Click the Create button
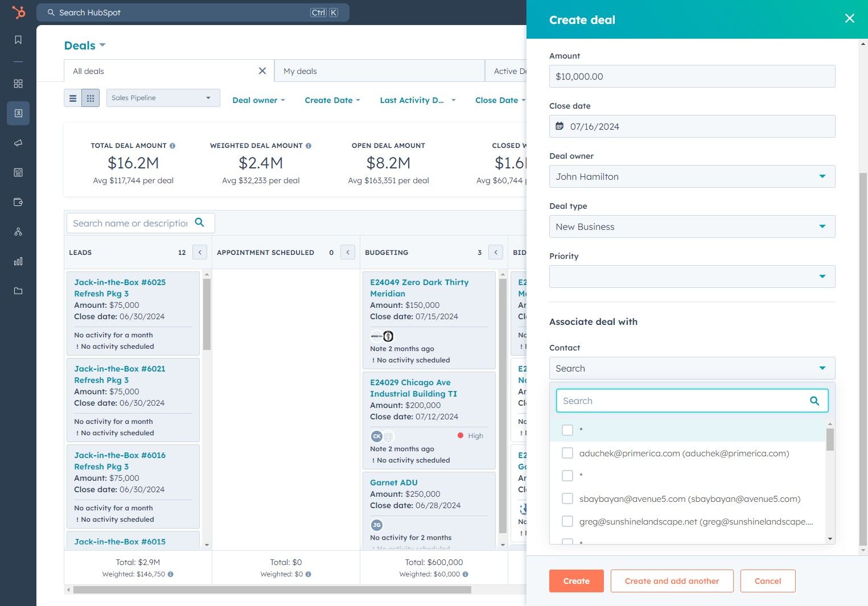The width and height of the screenshot is (868, 606). click(577, 581)
